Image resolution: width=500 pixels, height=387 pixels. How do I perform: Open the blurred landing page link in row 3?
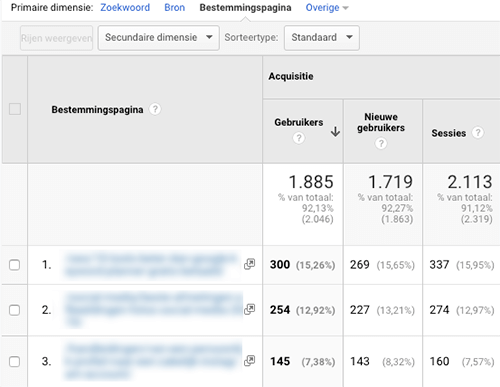153,362
